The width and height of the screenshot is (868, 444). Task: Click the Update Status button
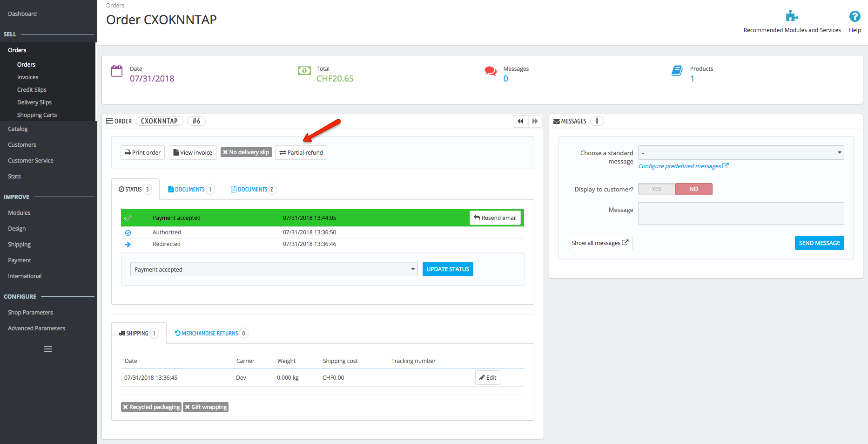point(447,269)
